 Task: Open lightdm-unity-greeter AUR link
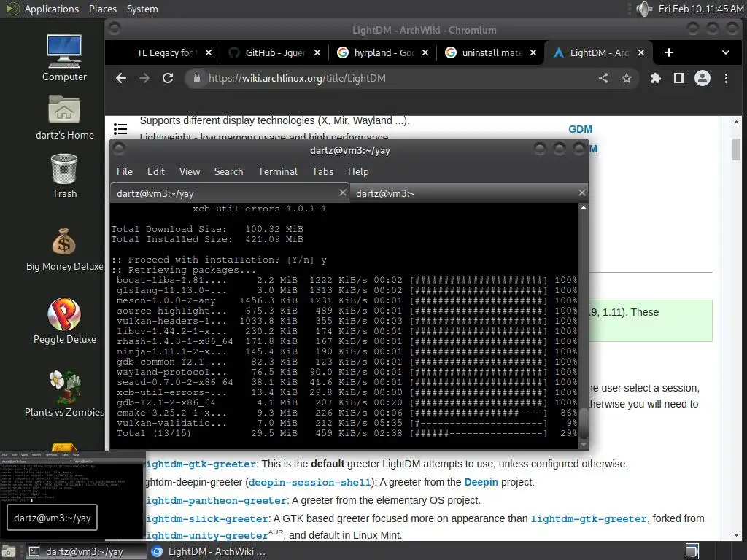[x=207, y=536]
